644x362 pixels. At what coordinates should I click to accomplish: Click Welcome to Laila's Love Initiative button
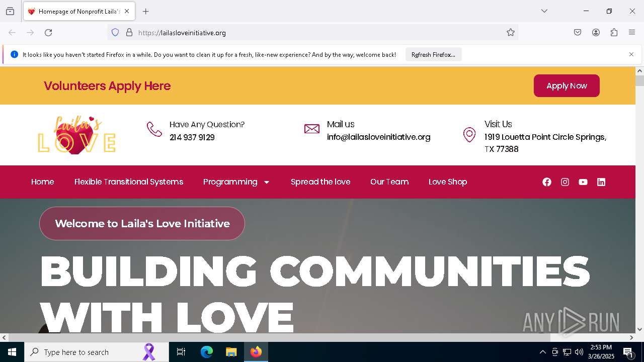142,223
